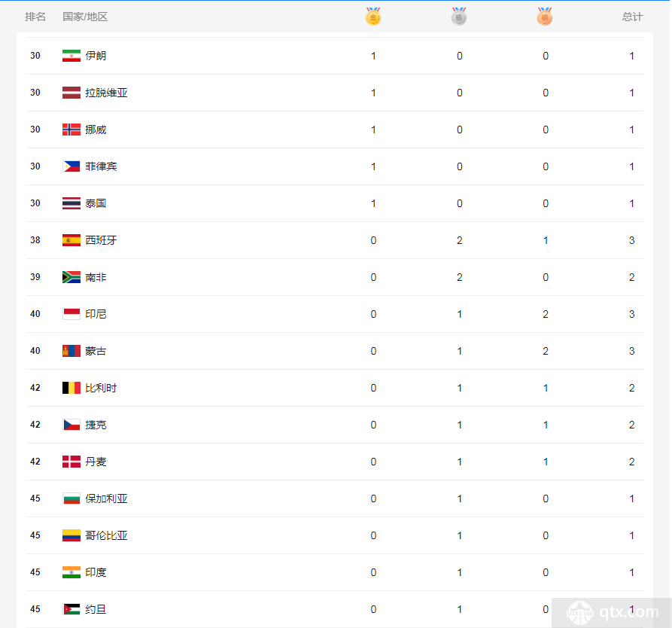
Task: Click the silver medal column icon
Action: coord(459,17)
